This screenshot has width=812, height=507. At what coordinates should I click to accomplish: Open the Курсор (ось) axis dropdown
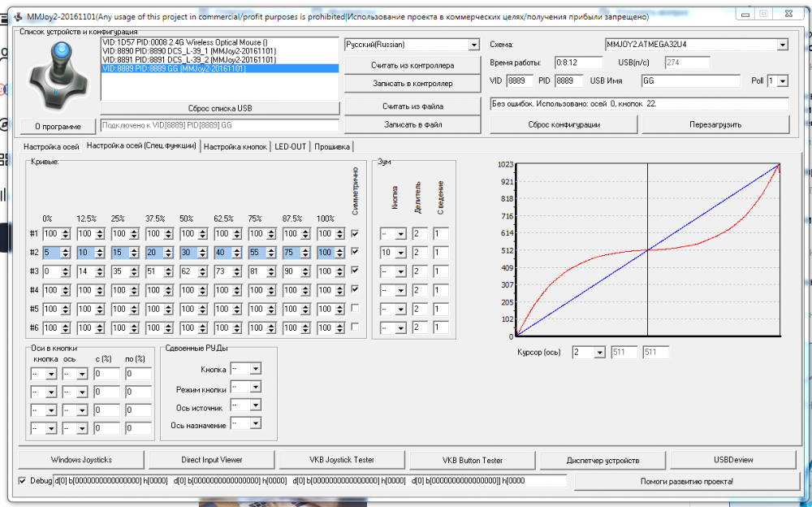point(599,353)
